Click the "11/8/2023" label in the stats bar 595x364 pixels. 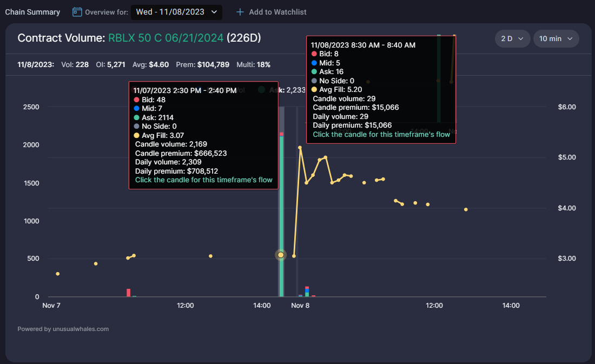(34, 64)
